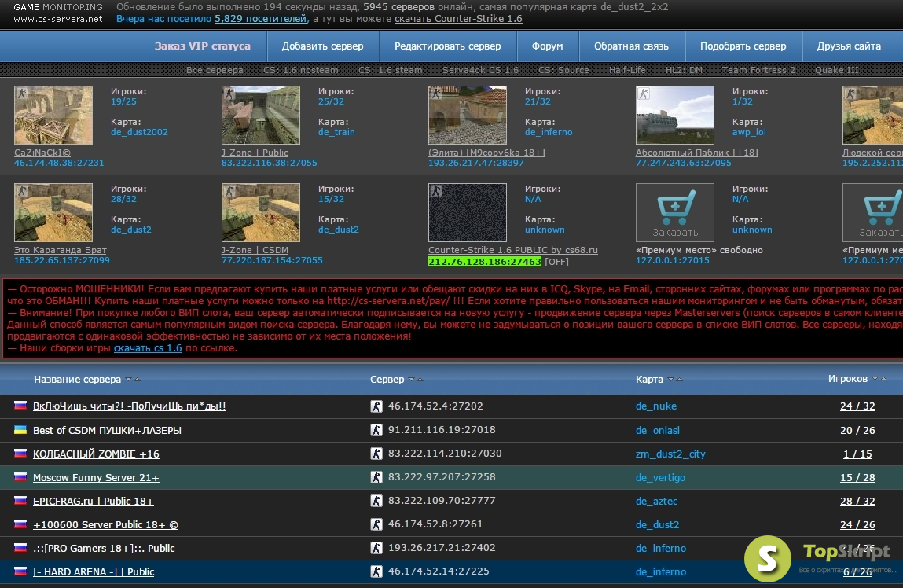Click the Russian flag beside ВкЛюЧишь читы server

[20, 406]
